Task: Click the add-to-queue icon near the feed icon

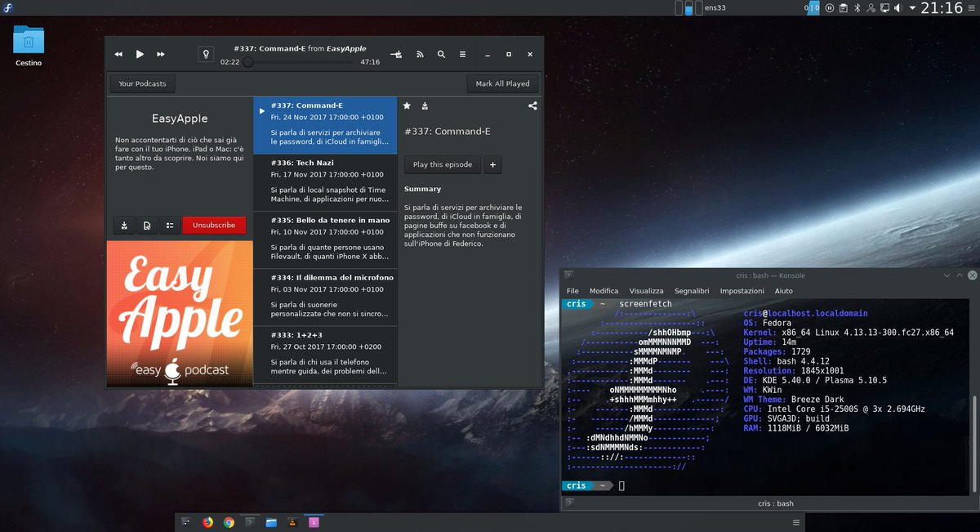Action: [x=396, y=54]
